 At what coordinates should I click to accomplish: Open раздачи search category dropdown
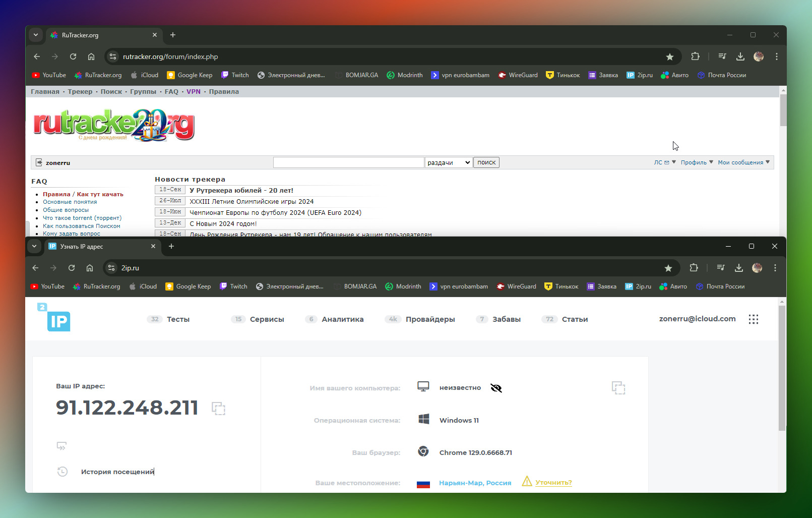(449, 162)
